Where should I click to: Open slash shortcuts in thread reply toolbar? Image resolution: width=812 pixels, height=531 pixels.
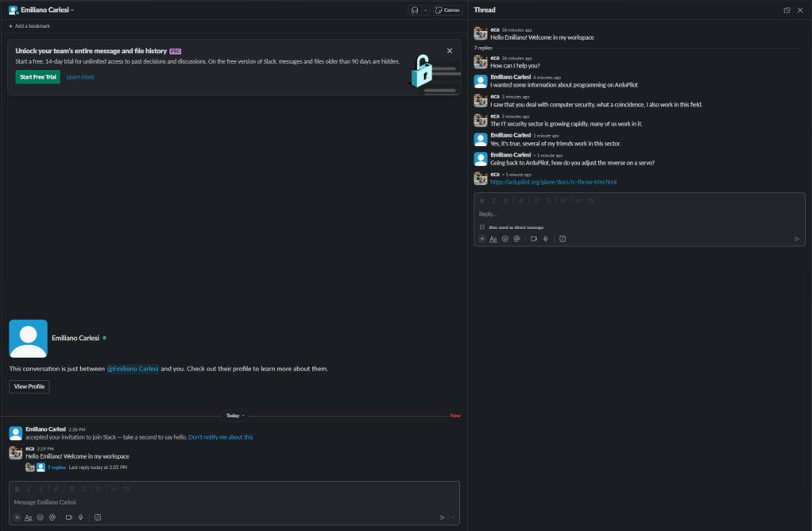tap(563, 238)
